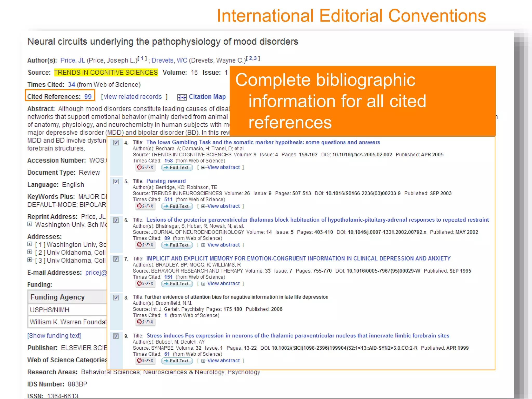Open the Citation Map link text
The width and height of the screenshot is (532, 399).
(x=207, y=97)
